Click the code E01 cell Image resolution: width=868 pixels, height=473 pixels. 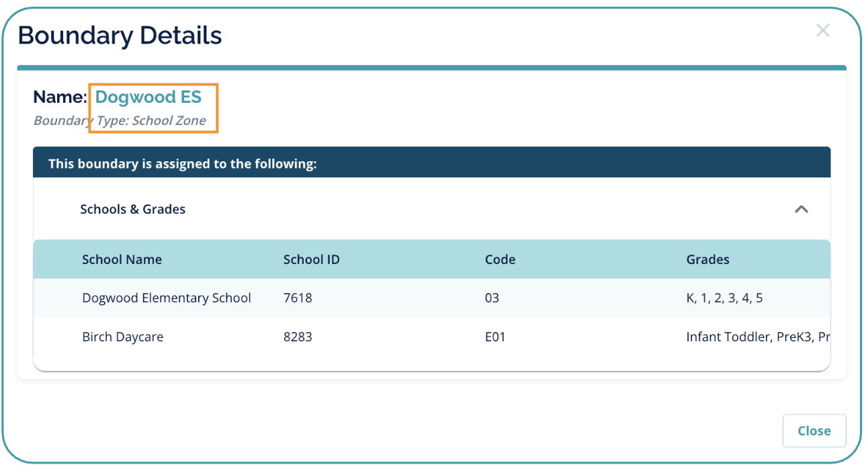495,337
